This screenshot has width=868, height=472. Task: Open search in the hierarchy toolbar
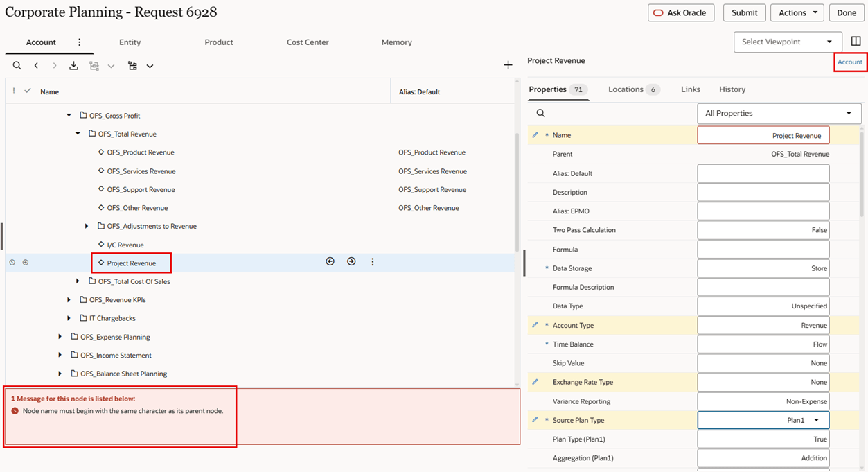point(17,66)
